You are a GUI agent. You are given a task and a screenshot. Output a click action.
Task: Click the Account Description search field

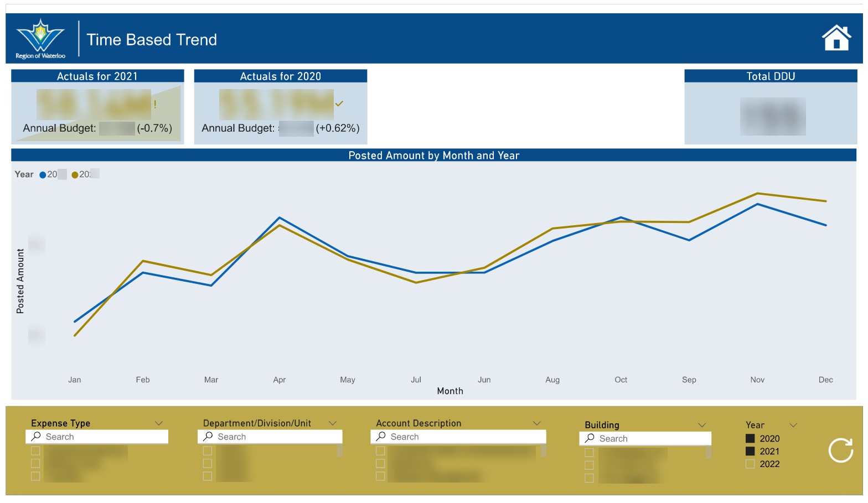coord(458,437)
